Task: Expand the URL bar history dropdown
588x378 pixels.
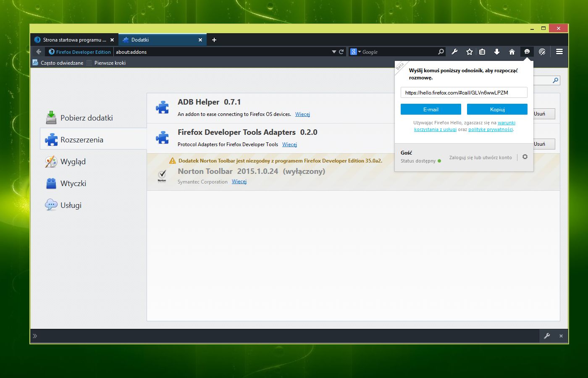Action: 334,52
